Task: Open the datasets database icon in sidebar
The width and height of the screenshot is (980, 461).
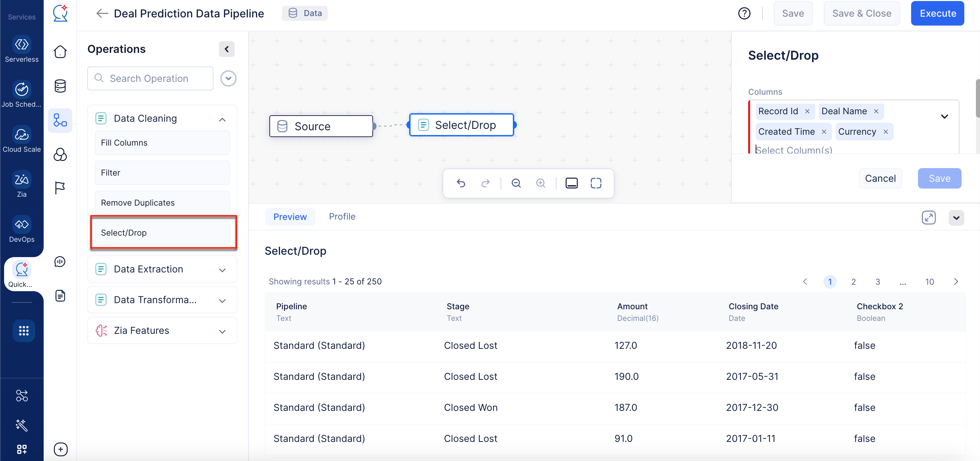Action: coord(60,86)
